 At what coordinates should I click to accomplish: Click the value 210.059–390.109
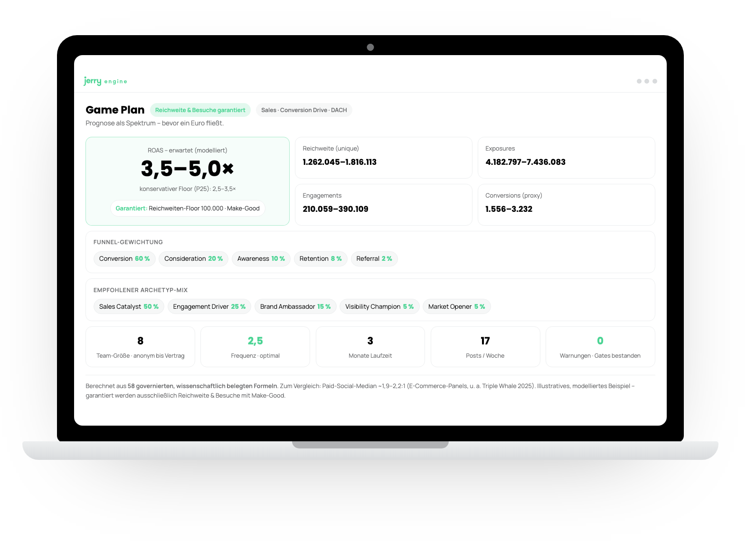coord(335,209)
